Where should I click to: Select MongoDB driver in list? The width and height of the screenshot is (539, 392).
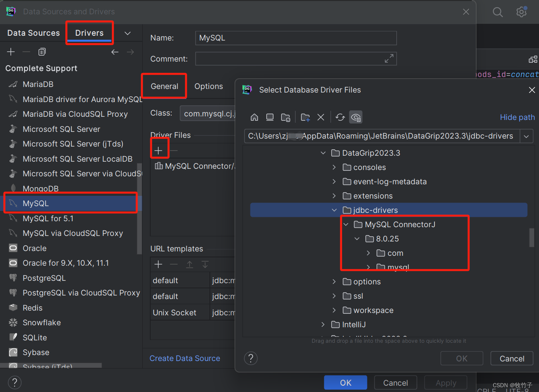point(40,188)
